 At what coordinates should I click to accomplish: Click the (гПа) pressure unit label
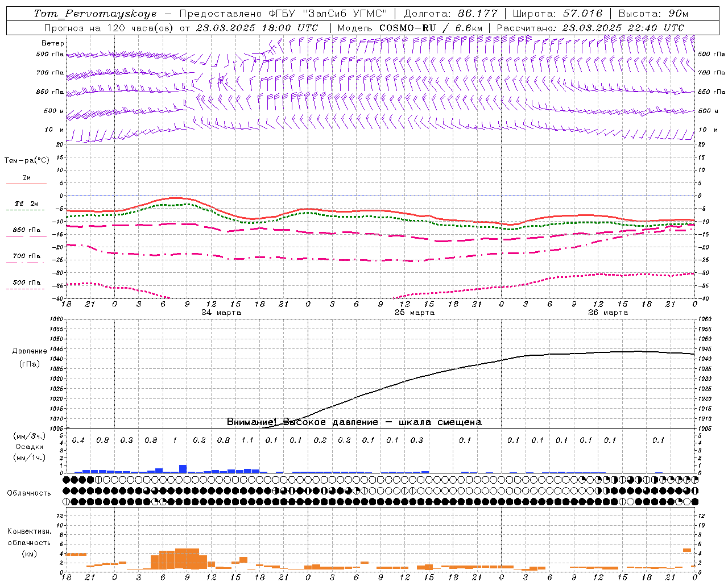point(30,364)
